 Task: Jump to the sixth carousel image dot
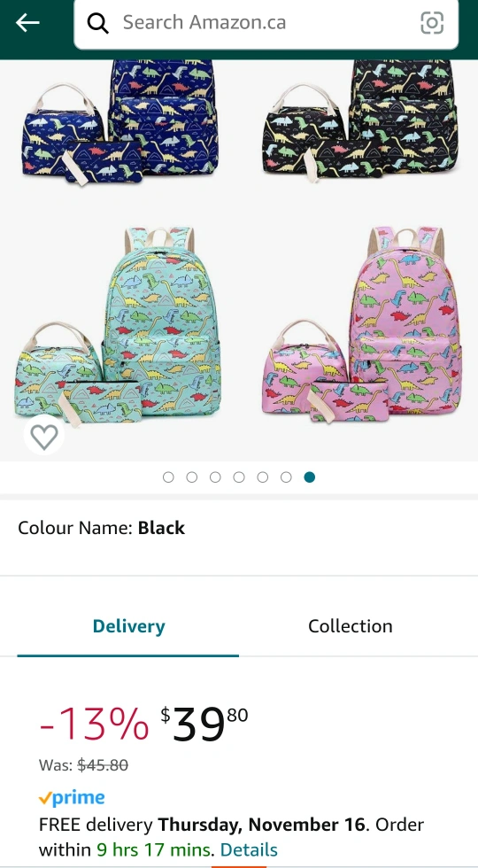coord(286,477)
